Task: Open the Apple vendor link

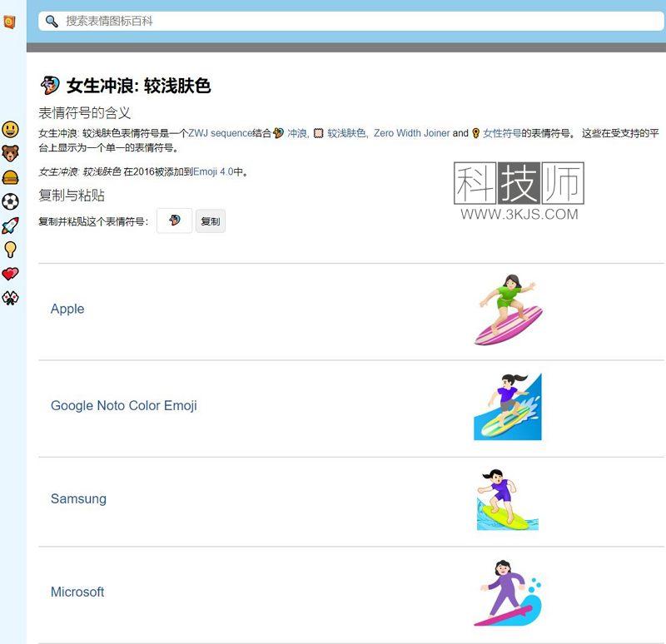Action: coord(67,309)
